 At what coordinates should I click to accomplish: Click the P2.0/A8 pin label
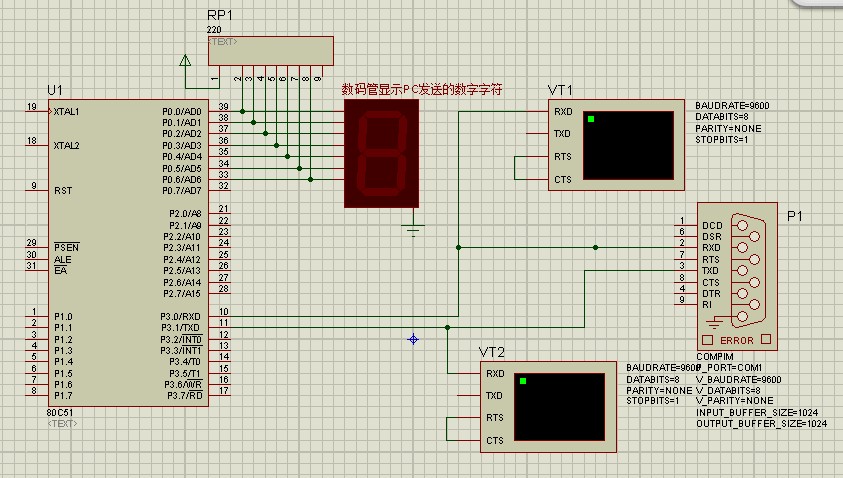point(185,213)
